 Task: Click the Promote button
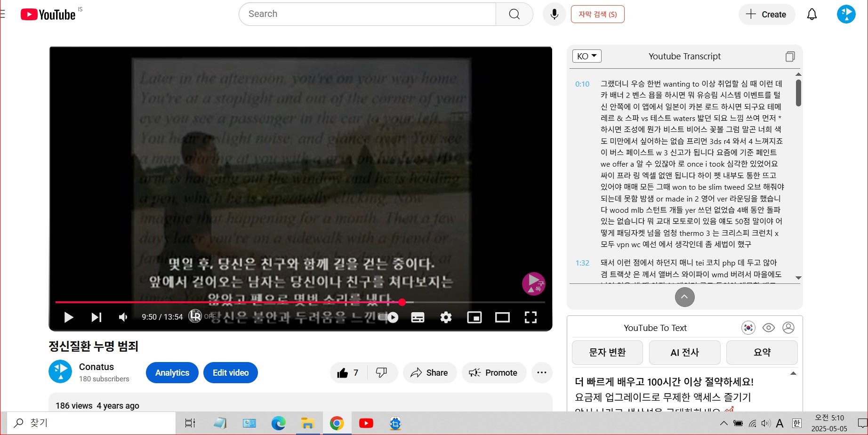coord(494,373)
